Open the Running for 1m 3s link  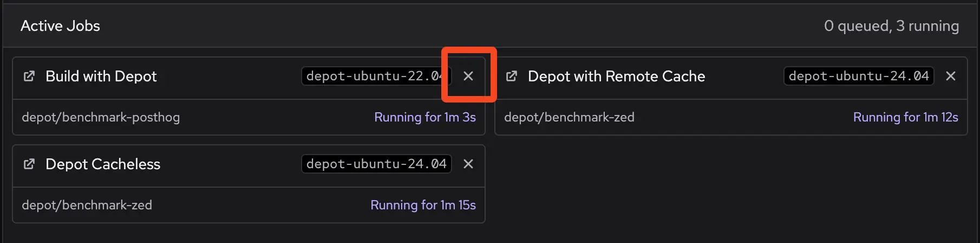coord(424,118)
